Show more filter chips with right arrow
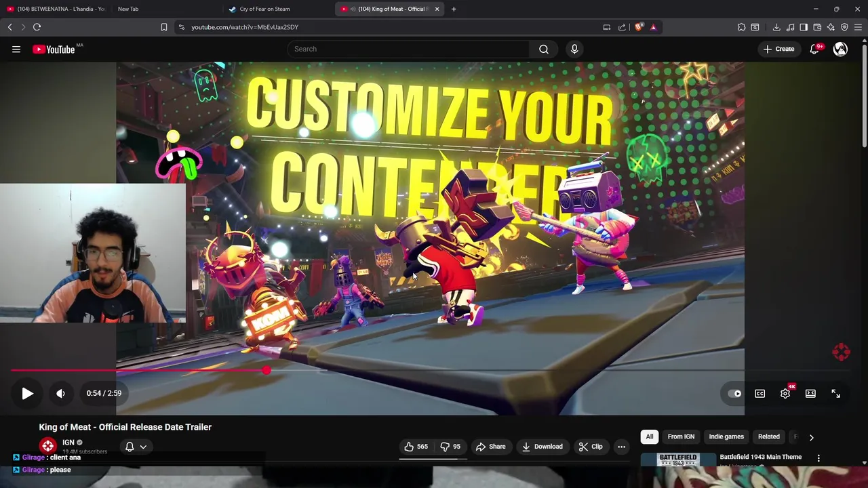This screenshot has height=488, width=868. 811,437
